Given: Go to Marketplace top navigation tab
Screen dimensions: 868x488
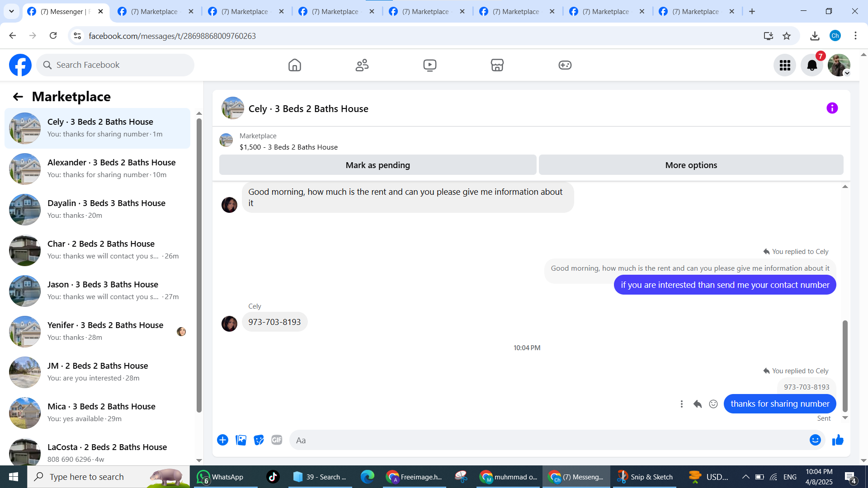Looking at the screenshot, I should (497, 66).
